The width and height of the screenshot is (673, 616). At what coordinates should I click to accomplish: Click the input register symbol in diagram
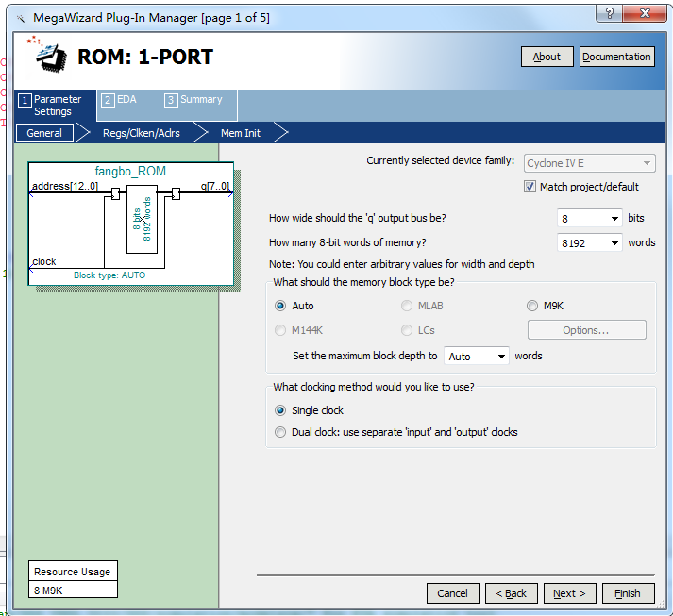pos(115,193)
